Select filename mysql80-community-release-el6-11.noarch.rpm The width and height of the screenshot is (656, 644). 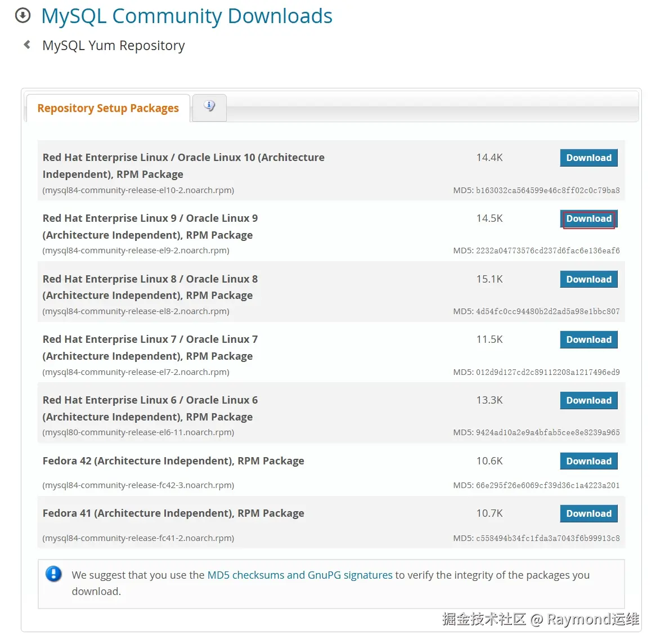coord(138,432)
